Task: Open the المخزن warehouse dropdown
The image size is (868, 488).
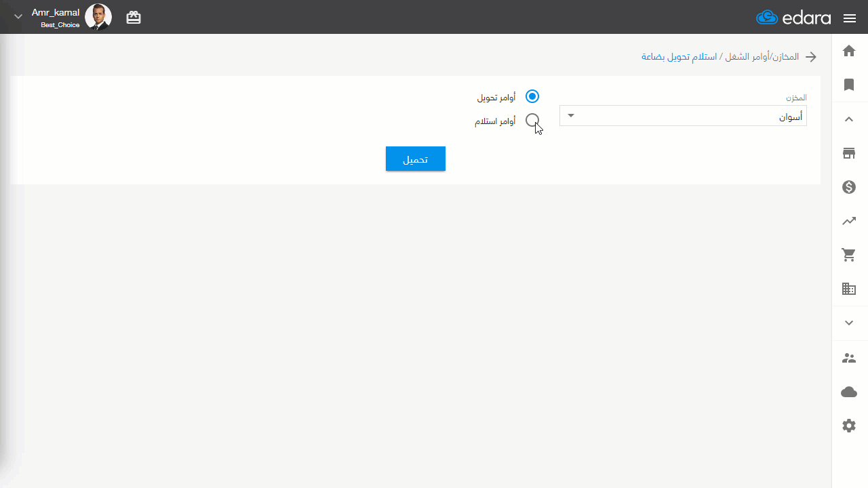Action: [683, 116]
